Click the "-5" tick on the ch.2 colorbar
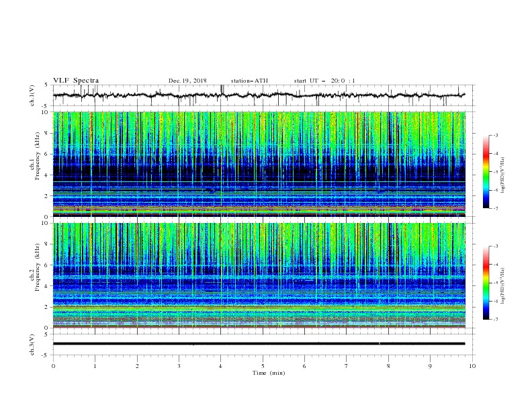Image resolution: width=532 pixels, height=411 pixels. pos(495,283)
